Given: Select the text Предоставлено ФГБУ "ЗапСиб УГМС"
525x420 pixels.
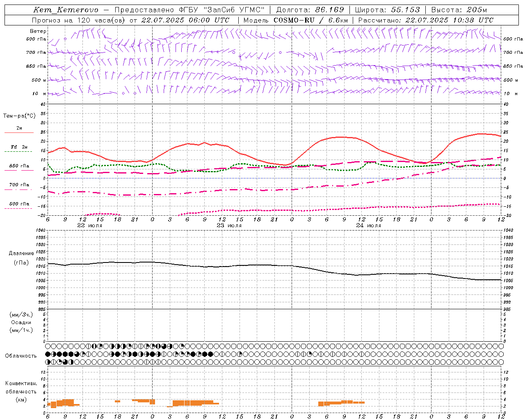Looking at the screenshot, I should pyautogui.click(x=190, y=10).
